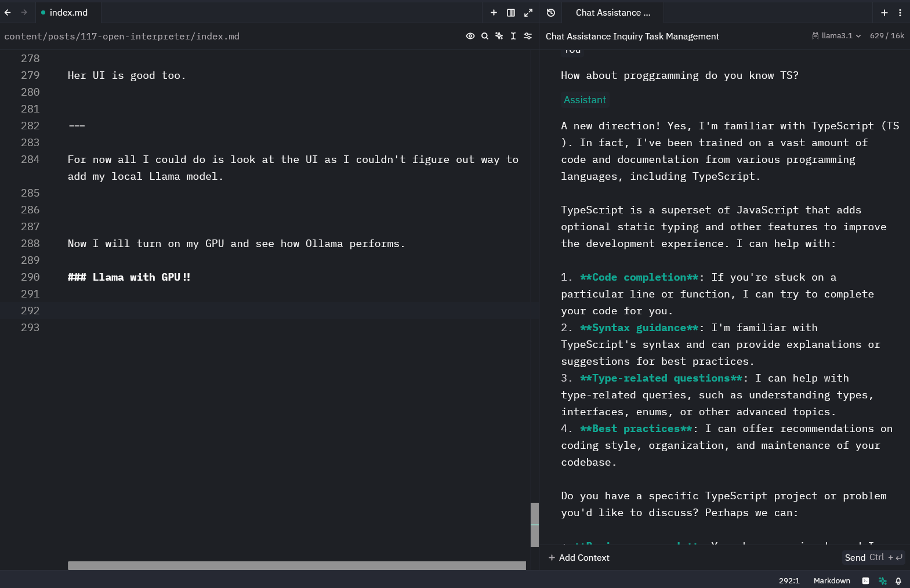Send the message with the Send button
The height and width of the screenshot is (588, 910).
(873, 557)
